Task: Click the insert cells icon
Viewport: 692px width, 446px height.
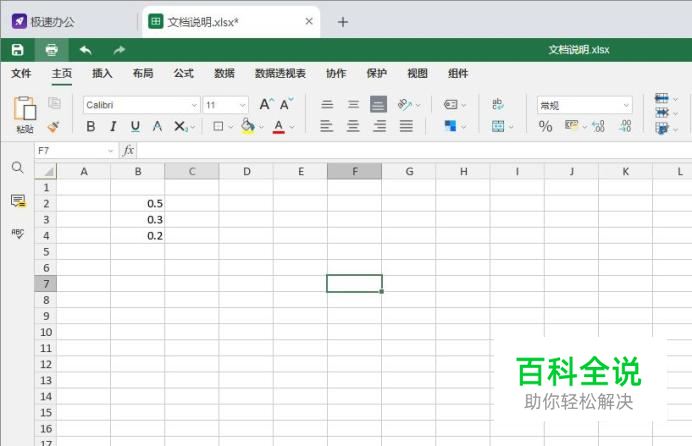Action: 662,99
